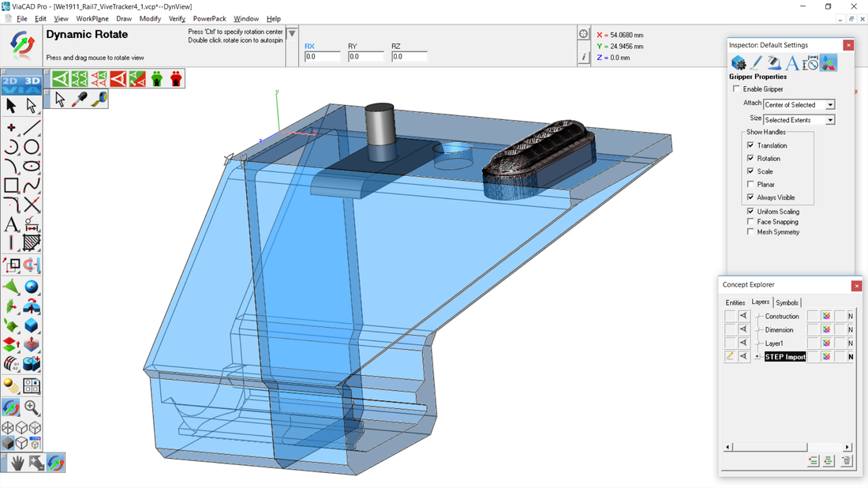Select the Text tool in left toolbar

tap(11, 225)
